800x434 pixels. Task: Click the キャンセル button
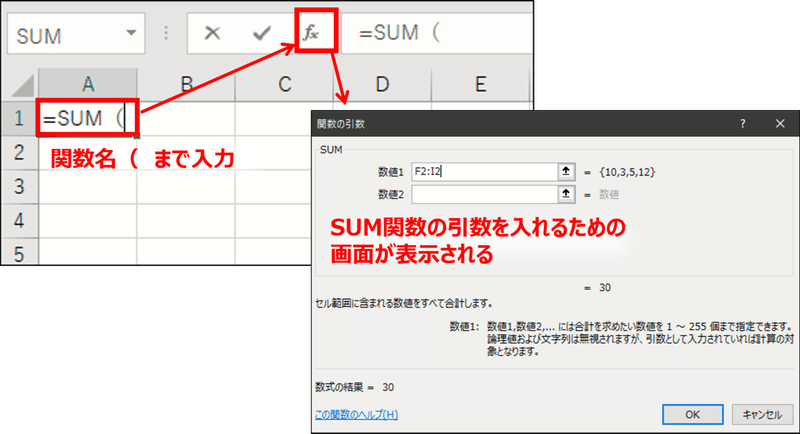762,415
